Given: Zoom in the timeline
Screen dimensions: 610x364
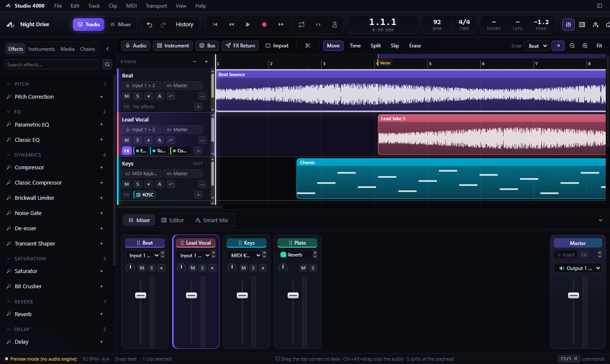Looking at the screenshot, I should (x=585, y=46).
